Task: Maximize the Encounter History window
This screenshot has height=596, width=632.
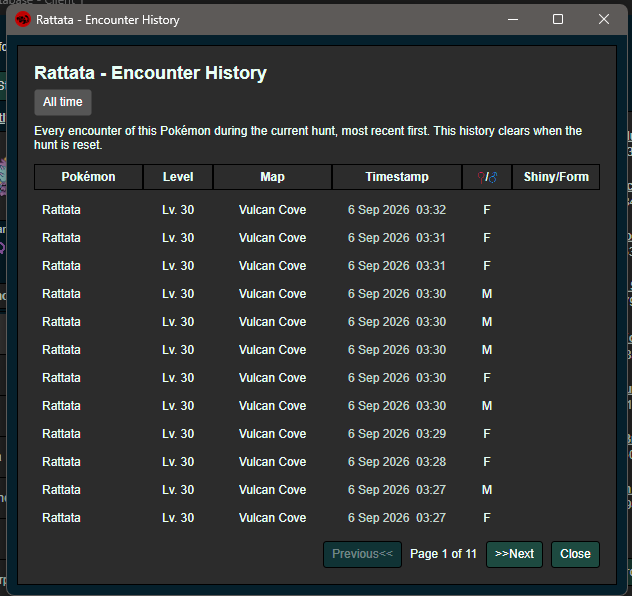Action: click(x=558, y=19)
